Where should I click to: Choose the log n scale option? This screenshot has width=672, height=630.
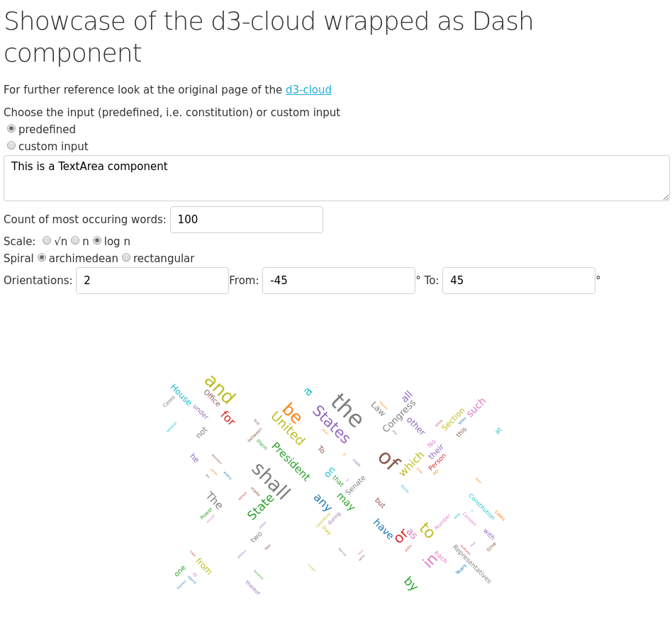pyautogui.click(x=97, y=241)
